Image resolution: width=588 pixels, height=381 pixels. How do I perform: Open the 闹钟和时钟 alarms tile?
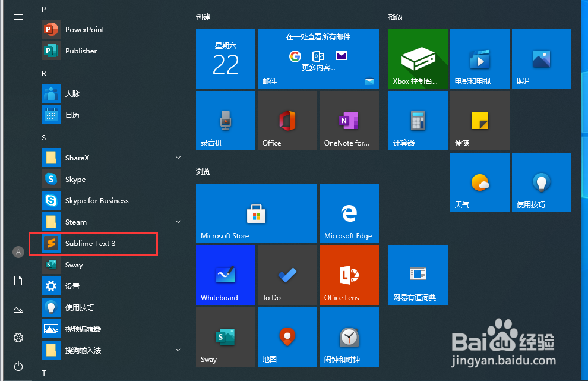click(349, 336)
